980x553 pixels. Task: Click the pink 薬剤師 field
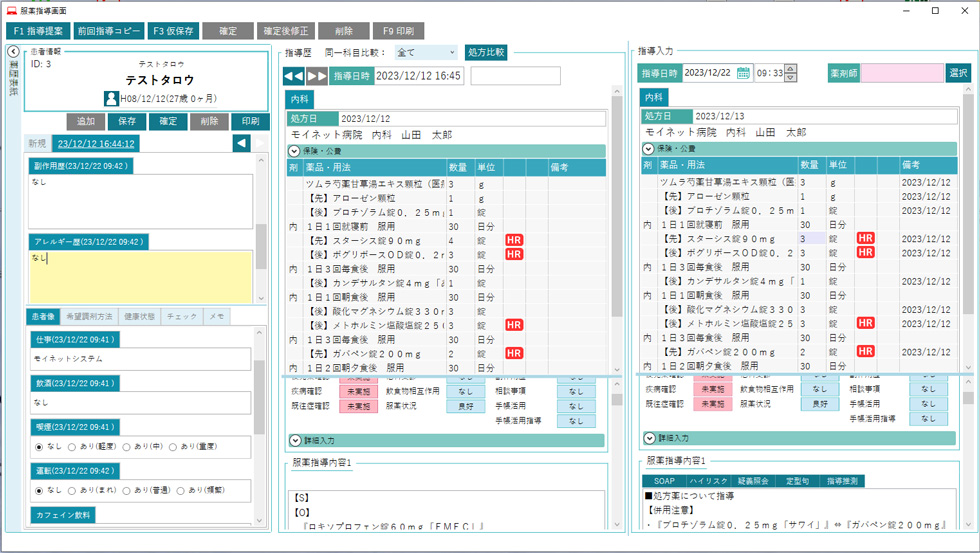tap(901, 73)
